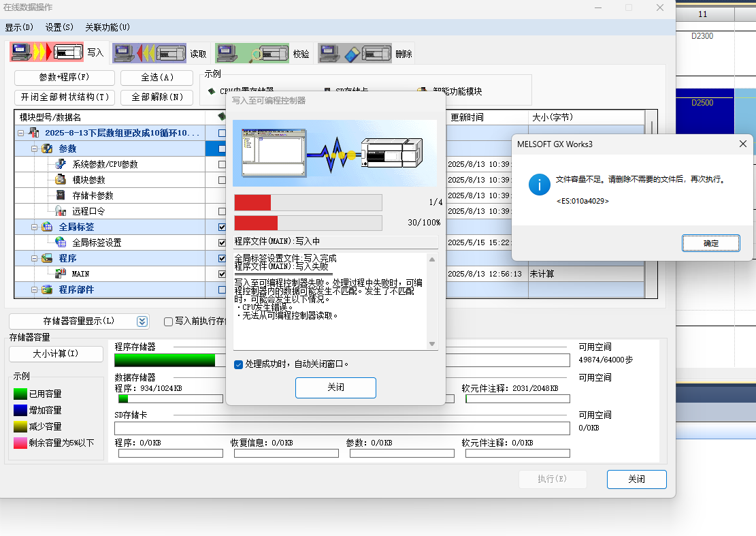Toggle the checkbox in the MAIN row

222,274
